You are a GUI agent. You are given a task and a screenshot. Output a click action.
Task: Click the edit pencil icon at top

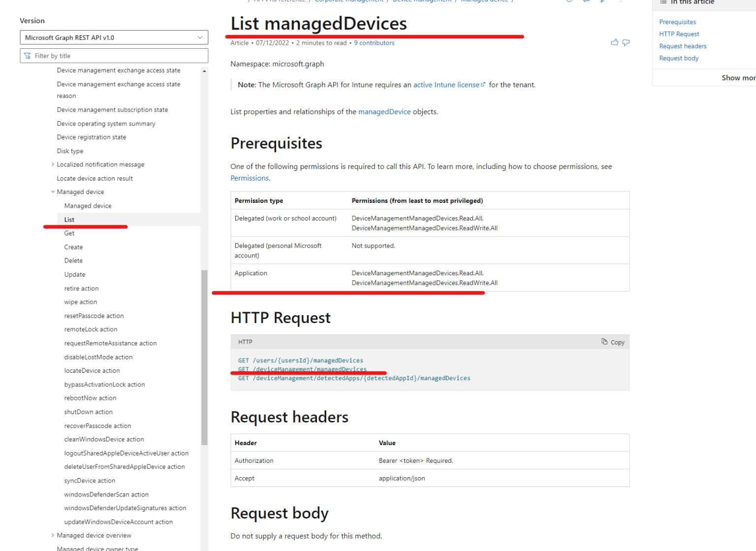(602, 2)
